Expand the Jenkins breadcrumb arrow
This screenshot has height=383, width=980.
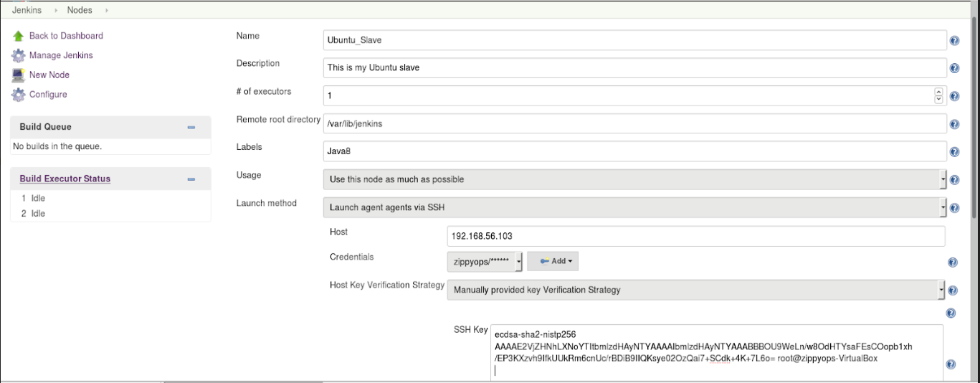(x=57, y=10)
